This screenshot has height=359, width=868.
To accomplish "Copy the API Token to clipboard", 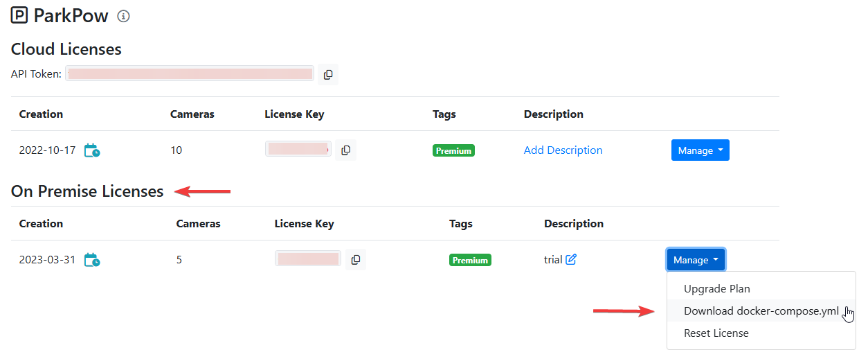I will coord(328,74).
